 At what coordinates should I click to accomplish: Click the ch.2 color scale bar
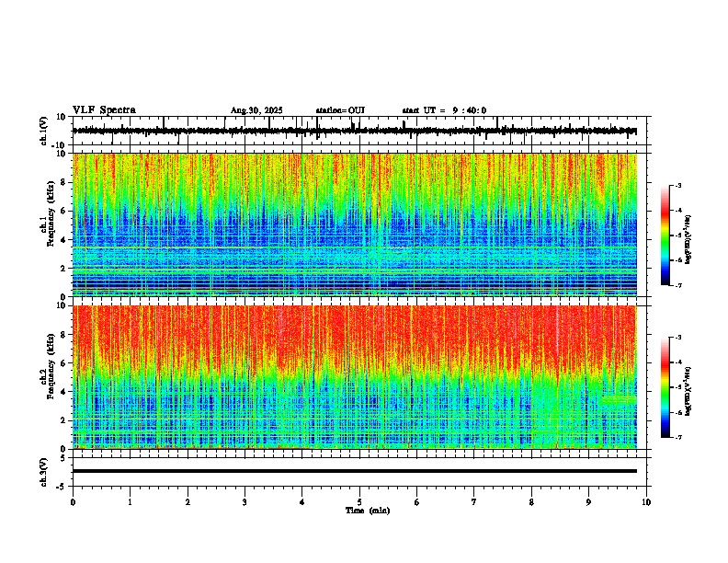click(x=665, y=387)
